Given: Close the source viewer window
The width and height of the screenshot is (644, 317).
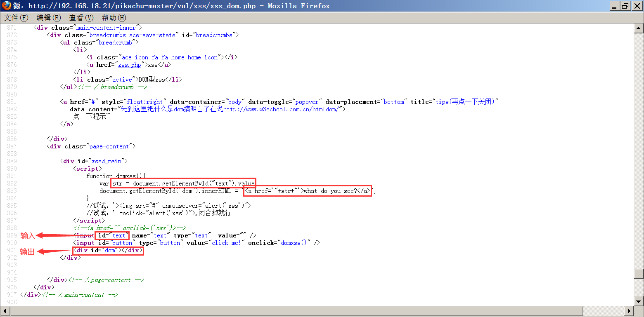Looking at the screenshot, I should click(637, 6).
